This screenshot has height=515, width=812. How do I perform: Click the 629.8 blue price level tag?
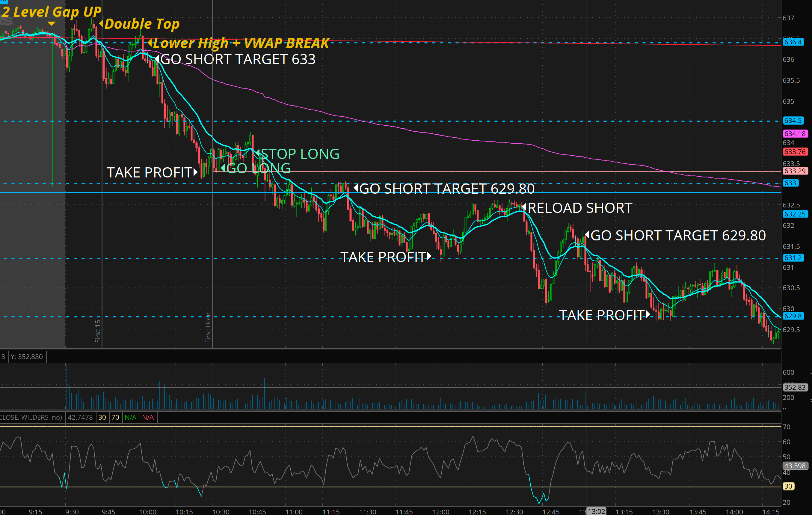pyautogui.click(x=793, y=316)
